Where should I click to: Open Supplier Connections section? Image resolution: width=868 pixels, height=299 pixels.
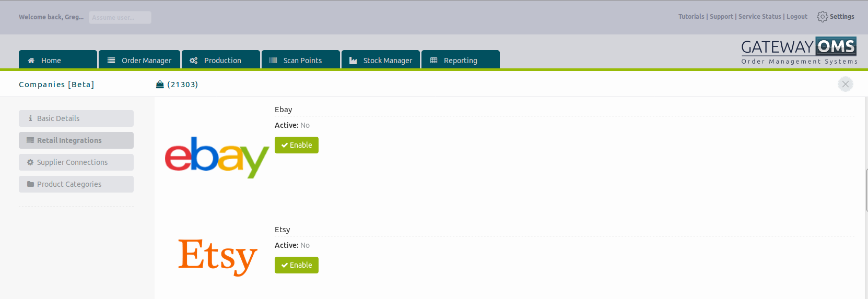coord(76,162)
